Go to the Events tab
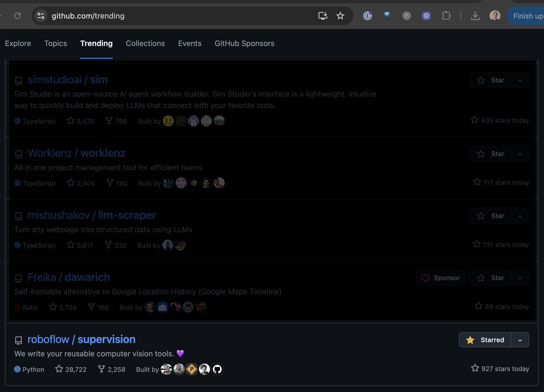544x392 pixels. [x=190, y=44]
